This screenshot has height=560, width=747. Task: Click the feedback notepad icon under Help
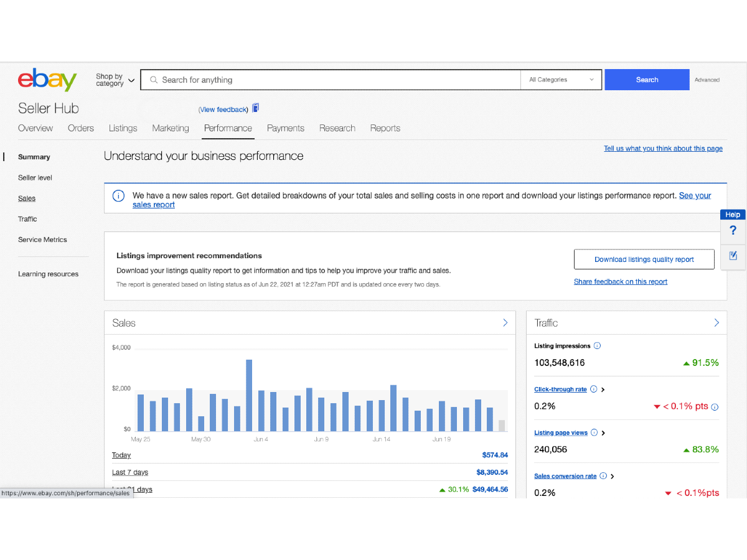tap(733, 255)
